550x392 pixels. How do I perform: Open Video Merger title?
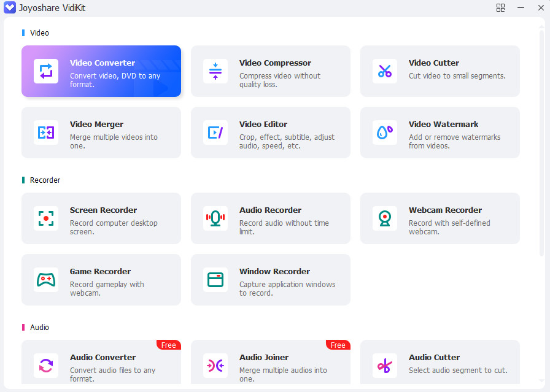point(96,124)
